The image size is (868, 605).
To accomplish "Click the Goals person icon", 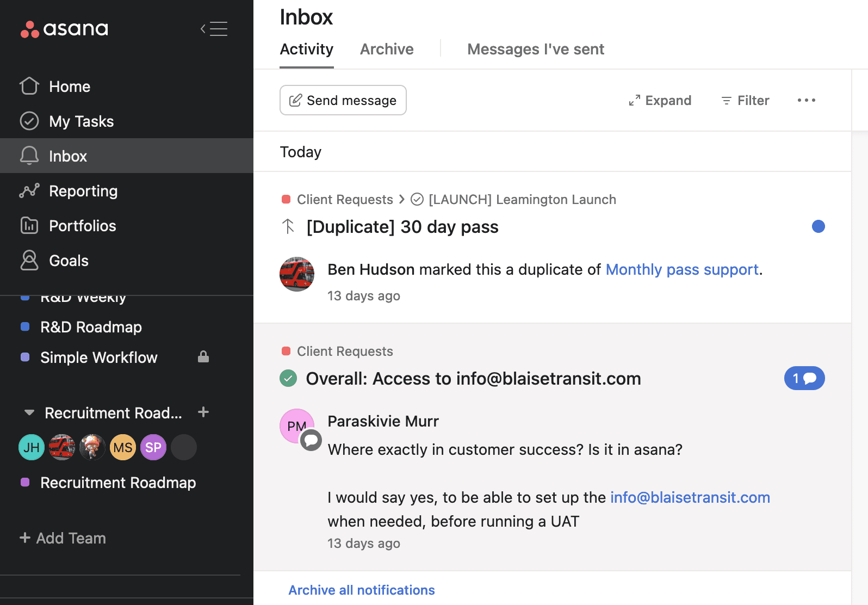I will coord(29,260).
